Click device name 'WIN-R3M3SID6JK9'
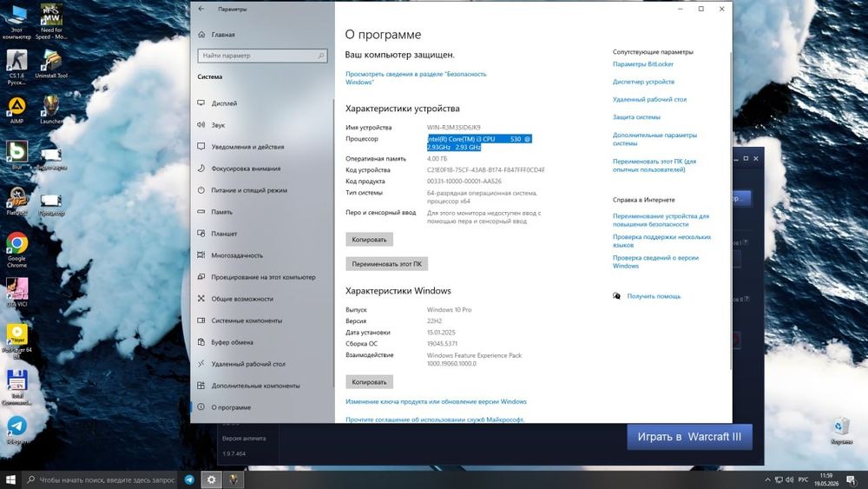The height and width of the screenshot is (489, 868). pos(453,128)
